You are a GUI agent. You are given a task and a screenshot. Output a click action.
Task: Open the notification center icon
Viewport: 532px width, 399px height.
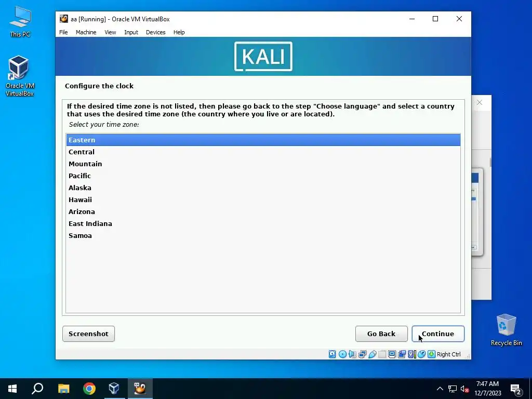(x=516, y=389)
